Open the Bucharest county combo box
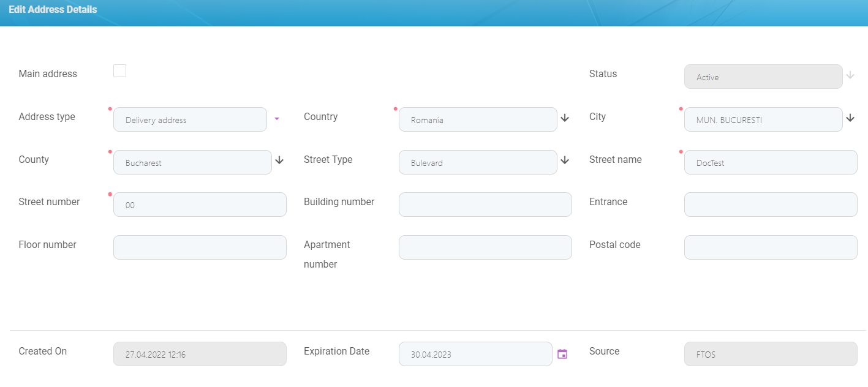This screenshot has width=868, height=387. tap(192, 163)
